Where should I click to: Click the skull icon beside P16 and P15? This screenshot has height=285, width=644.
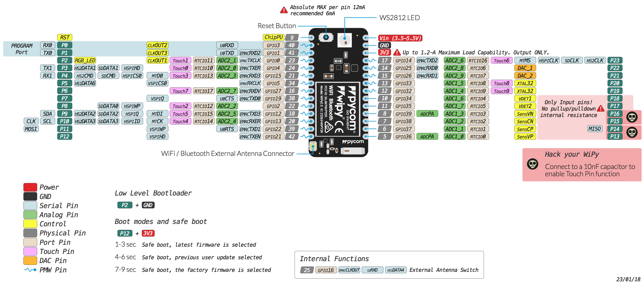coord(632,117)
